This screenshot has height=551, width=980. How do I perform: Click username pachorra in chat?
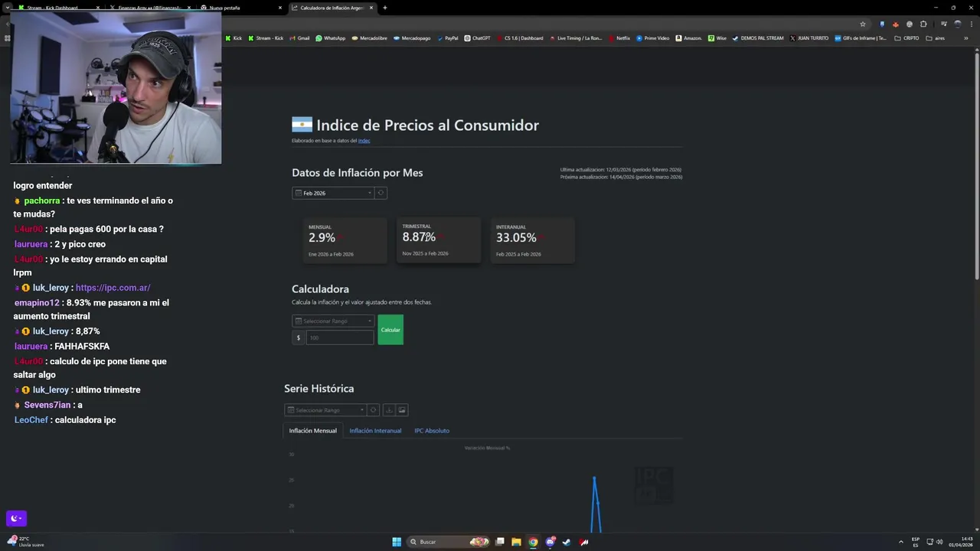(x=41, y=201)
